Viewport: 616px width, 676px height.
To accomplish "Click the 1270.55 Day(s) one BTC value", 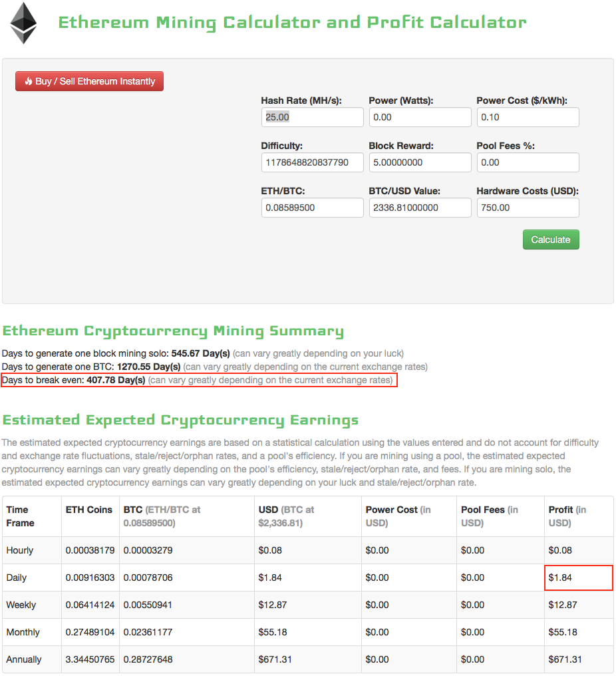I will coord(149,367).
